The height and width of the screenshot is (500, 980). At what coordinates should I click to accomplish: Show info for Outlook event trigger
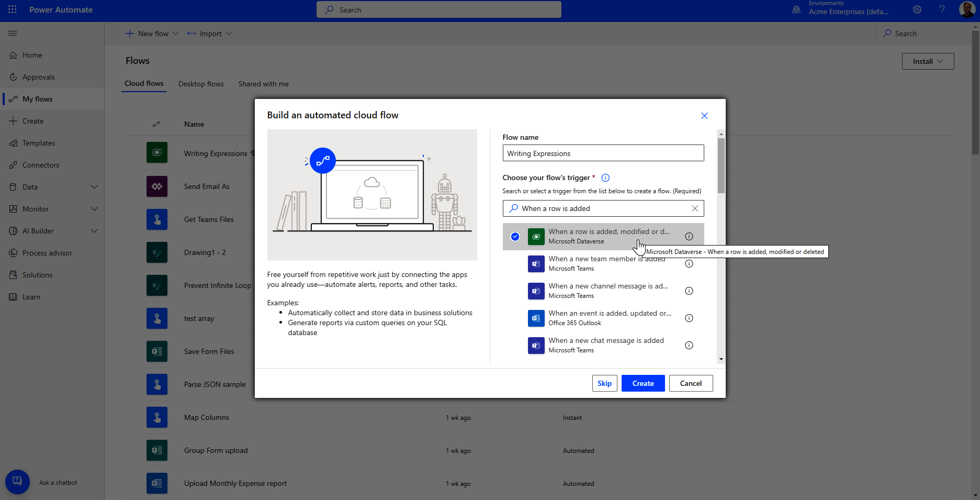(x=689, y=318)
